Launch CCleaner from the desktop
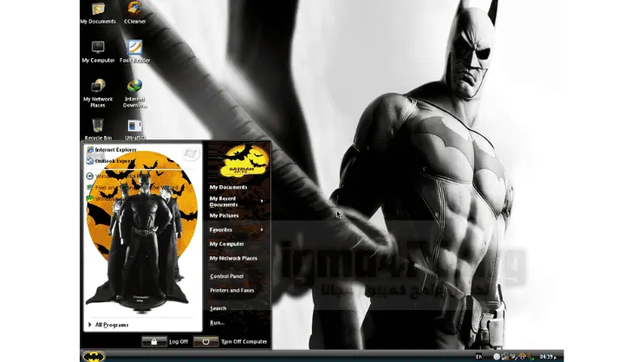644x362 pixels. [x=134, y=13]
